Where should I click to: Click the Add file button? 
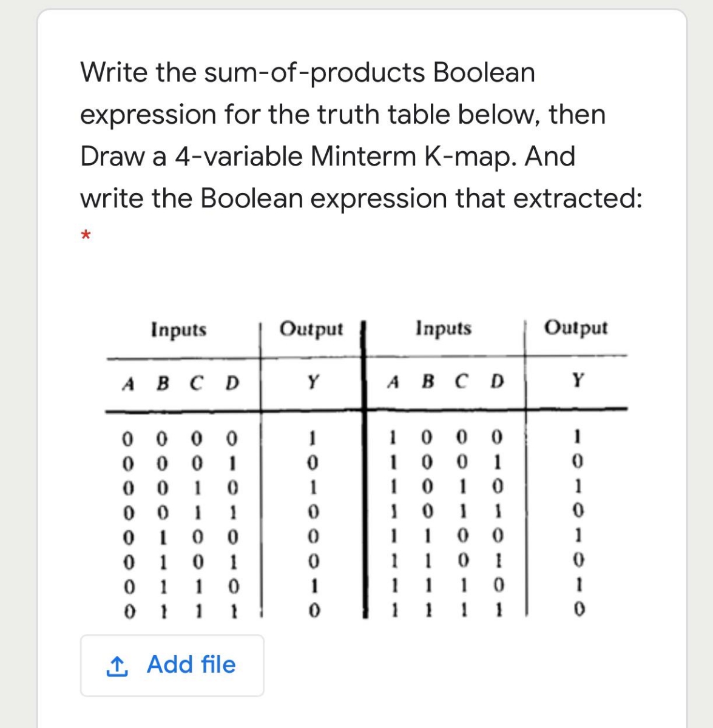pos(172,665)
